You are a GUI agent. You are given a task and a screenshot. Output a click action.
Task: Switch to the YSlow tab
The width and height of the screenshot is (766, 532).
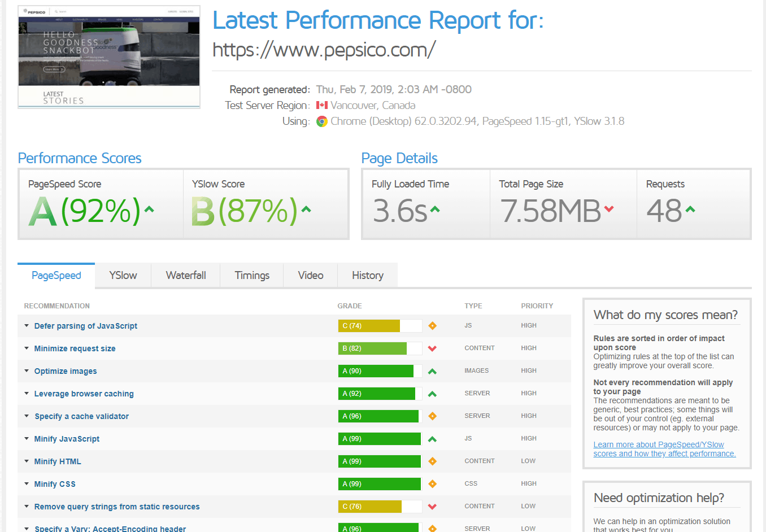123,276
